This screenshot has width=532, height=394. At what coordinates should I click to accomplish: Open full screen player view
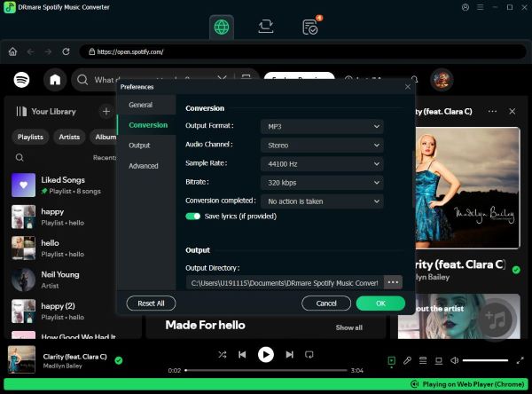pyautogui.click(x=520, y=360)
